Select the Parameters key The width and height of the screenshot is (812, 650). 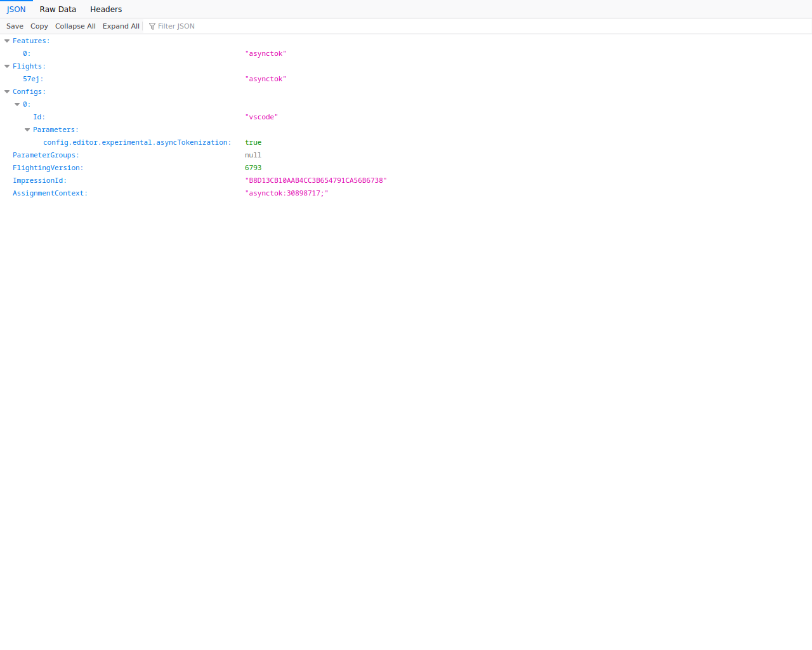pos(56,129)
